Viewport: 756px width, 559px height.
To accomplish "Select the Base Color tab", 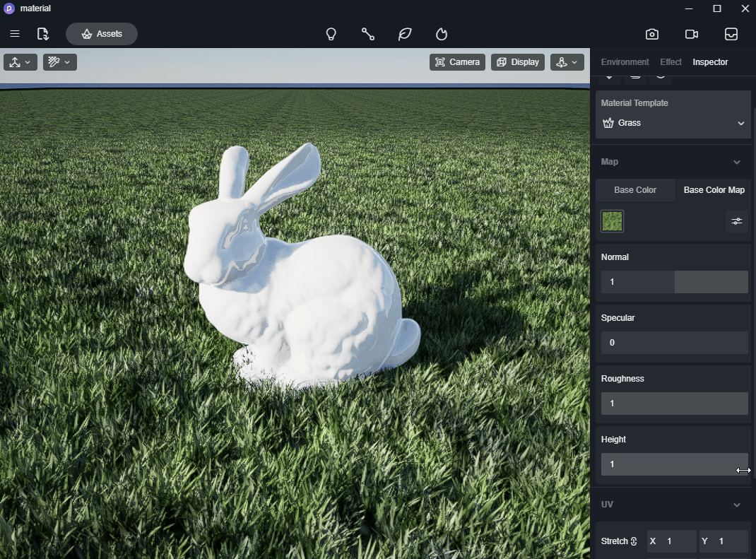I will pyautogui.click(x=635, y=190).
